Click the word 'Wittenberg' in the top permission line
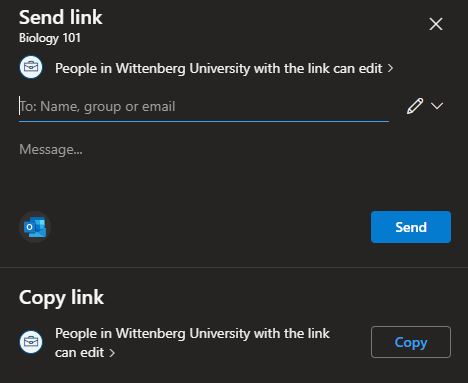 tap(150, 69)
